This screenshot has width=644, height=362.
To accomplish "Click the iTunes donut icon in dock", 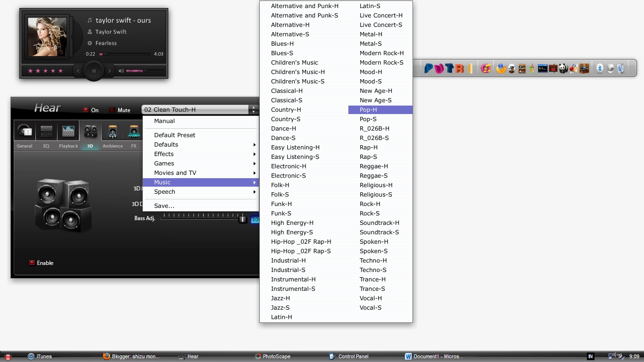I will (x=486, y=69).
